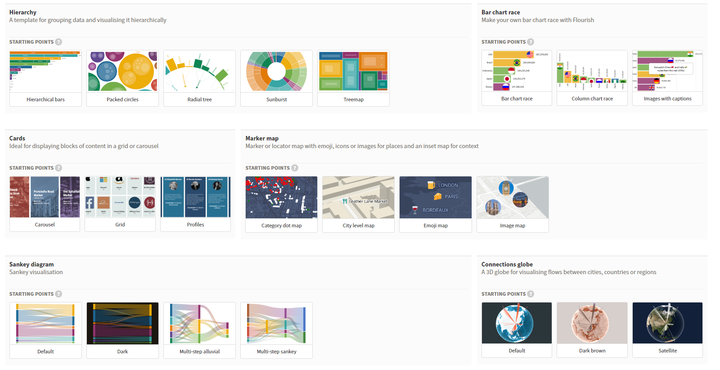The width and height of the screenshot is (720, 370).
Task: Click the Marker map heading
Action: (x=262, y=138)
